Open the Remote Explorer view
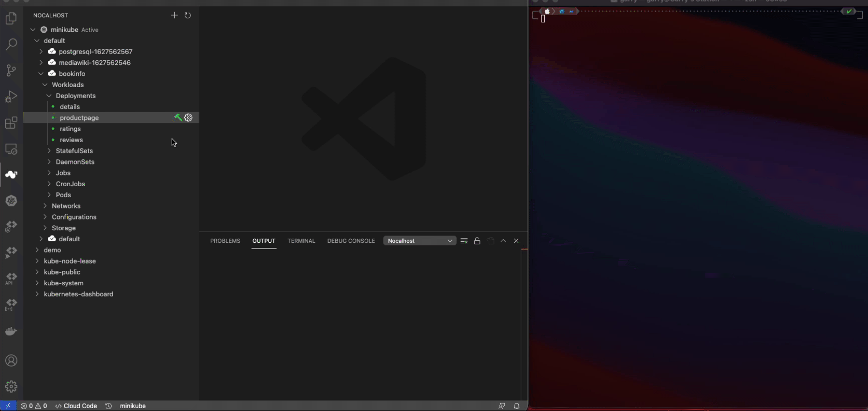 click(x=11, y=149)
